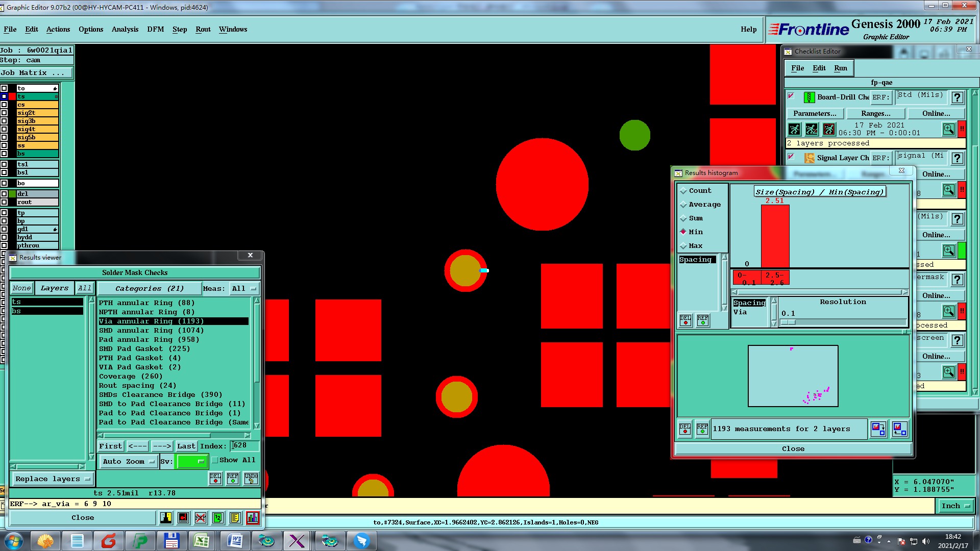Open the Run menu in Checklist Editor
This screenshot has width=980, height=551.
click(840, 68)
